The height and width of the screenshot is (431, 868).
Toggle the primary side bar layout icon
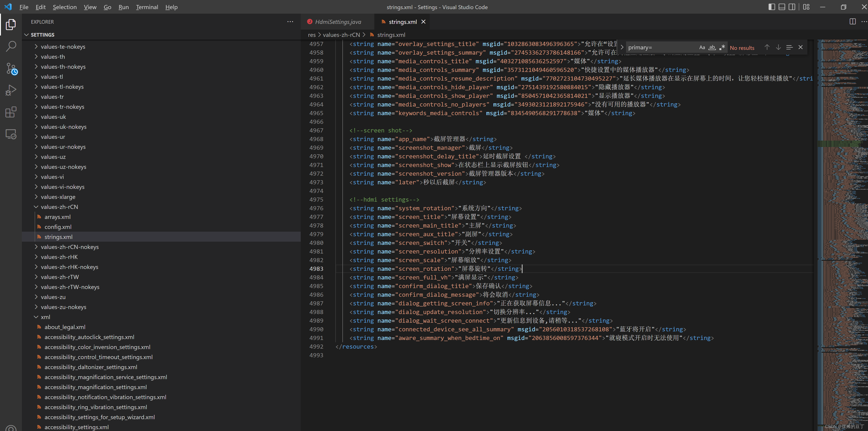click(x=772, y=7)
